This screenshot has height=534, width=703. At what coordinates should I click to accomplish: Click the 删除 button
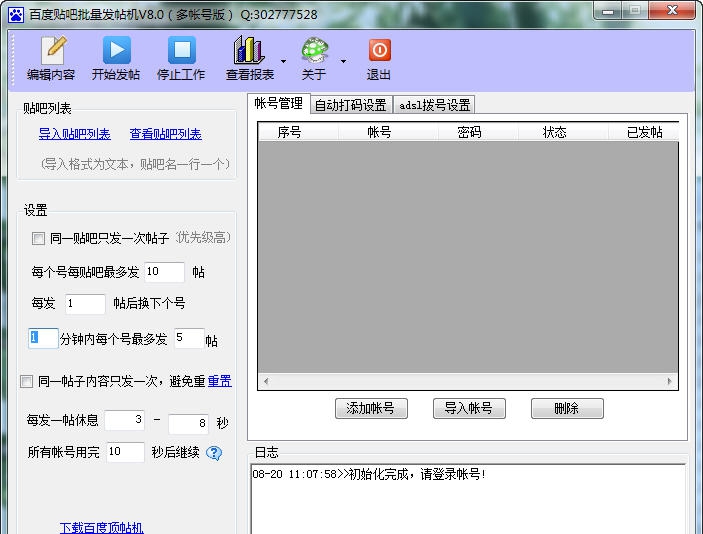click(x=567, y=408)
